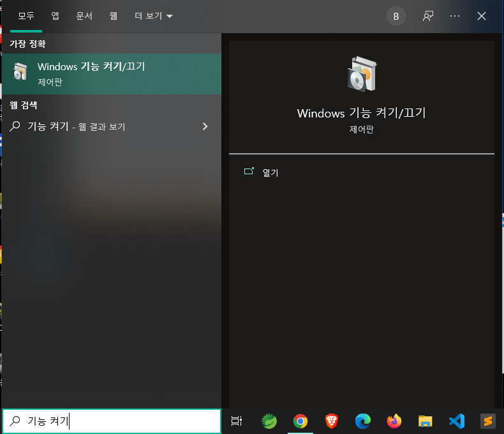Image resolution: width=504 pixels, height=434 pixels.
Task: Open Google Chrome from the taskbar
Action: (300, 421)
